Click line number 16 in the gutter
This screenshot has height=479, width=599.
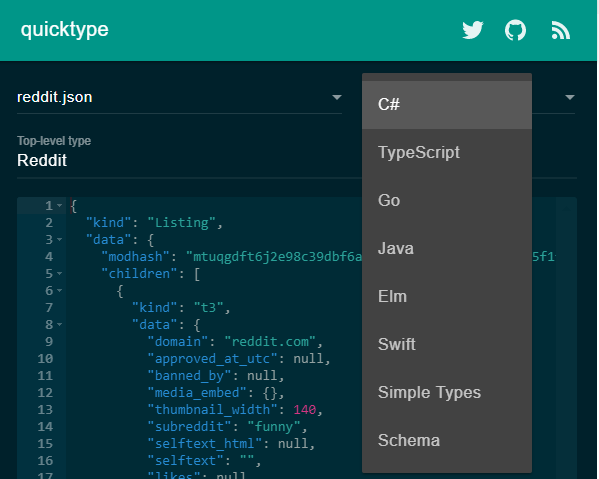(45, 461)
